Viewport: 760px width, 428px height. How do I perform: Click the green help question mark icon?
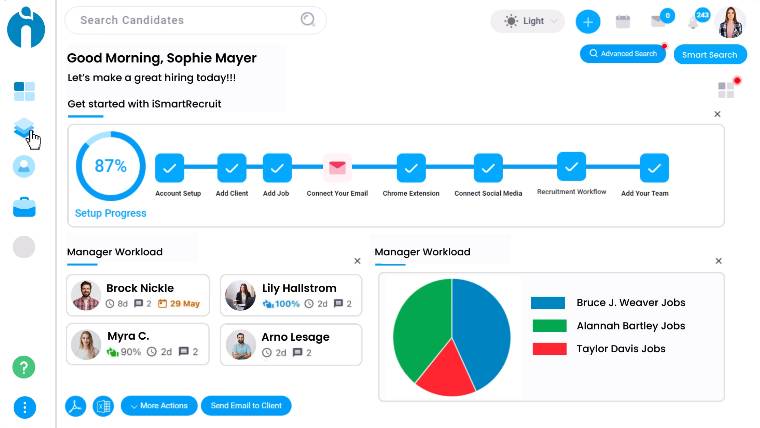[x=24, y=367]
